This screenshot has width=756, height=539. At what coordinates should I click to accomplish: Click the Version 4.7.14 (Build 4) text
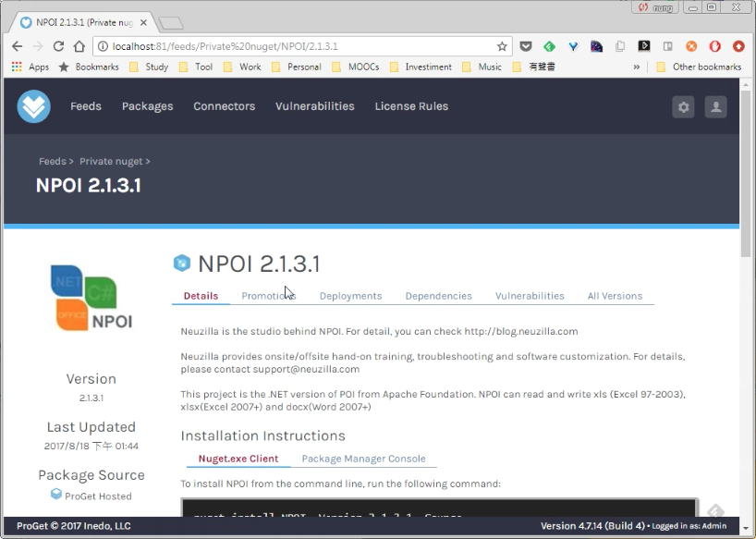[x=592, y=526]
